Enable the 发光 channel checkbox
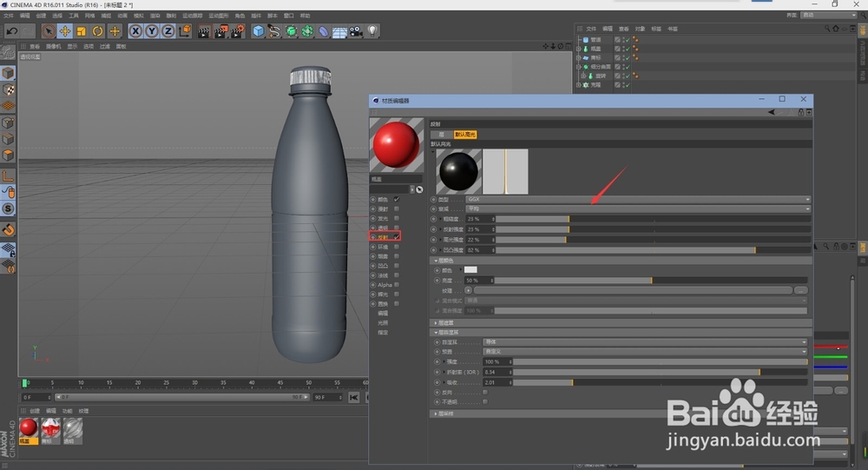The height and width of the screenshot is (470, 868). coord(397,218)
